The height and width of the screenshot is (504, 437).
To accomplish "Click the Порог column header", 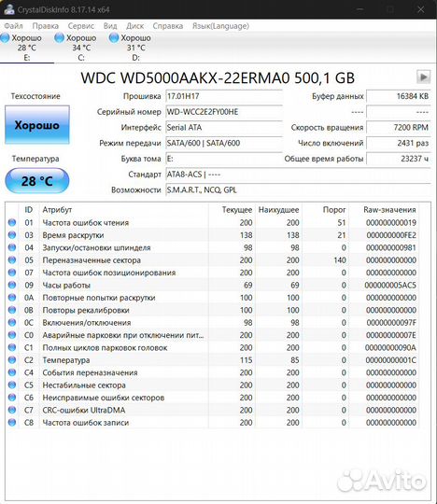I will 326,210.
